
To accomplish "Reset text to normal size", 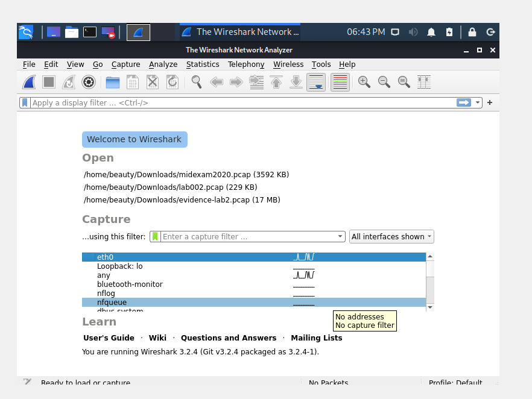I will pyautogui.click(x=404, y=83).
